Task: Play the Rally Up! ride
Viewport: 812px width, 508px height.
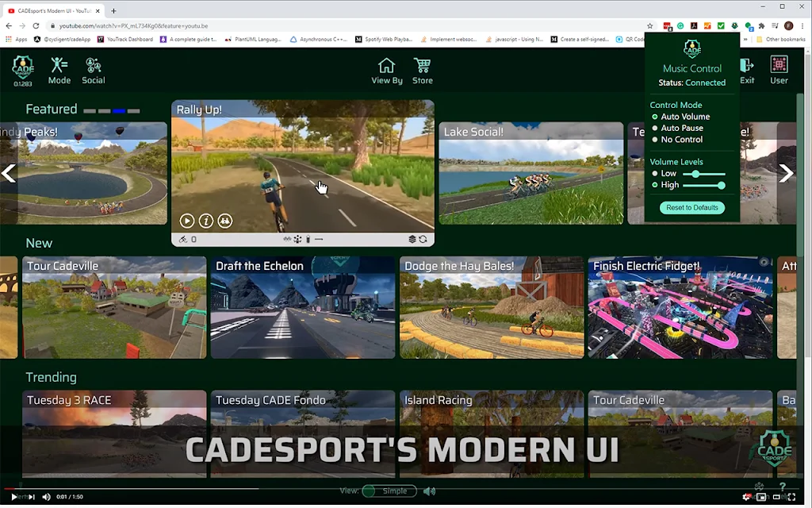Action: coord(187,221)
